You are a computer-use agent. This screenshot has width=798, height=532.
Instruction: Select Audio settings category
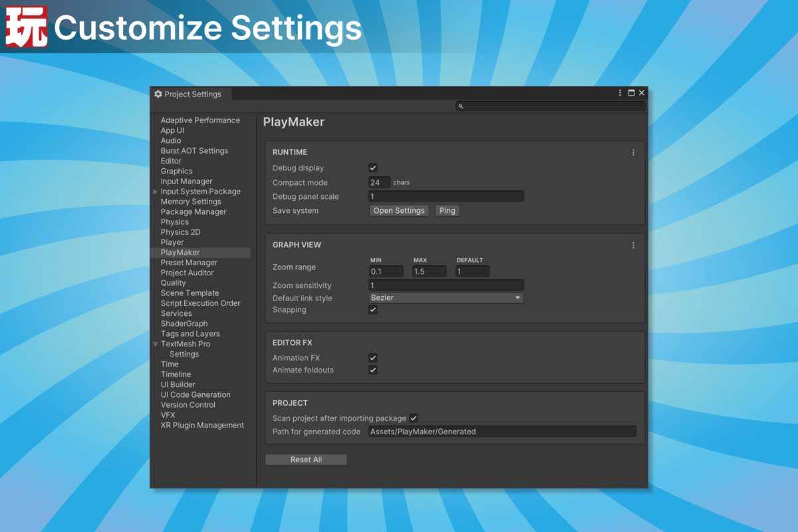coord(171,140)
